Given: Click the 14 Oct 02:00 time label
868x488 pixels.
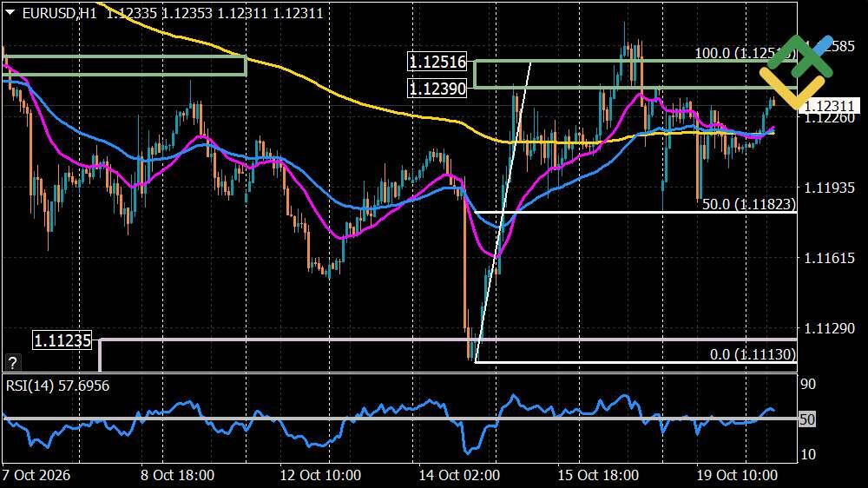Looking at the screenshot, I should pyautogui.click(x=459, y=475).
